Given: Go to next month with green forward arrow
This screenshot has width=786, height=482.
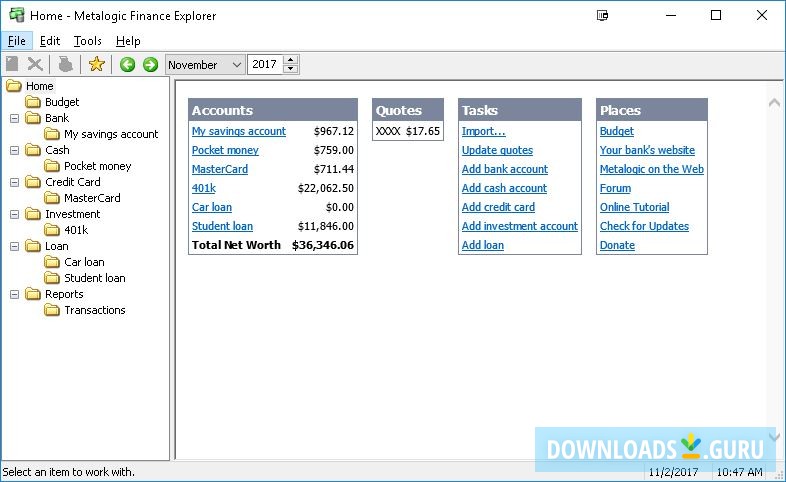Looking at the screenshot, I should tap(150, 65).
